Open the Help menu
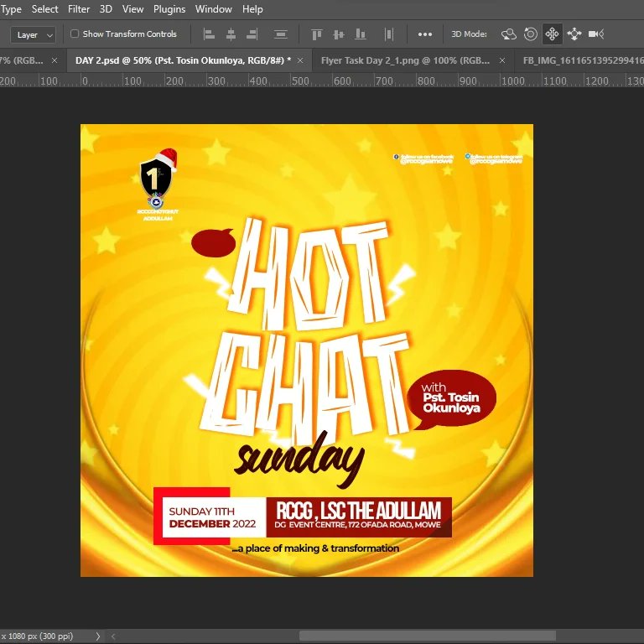The width and height of the screenshot is (644, 644). point(252,9)
